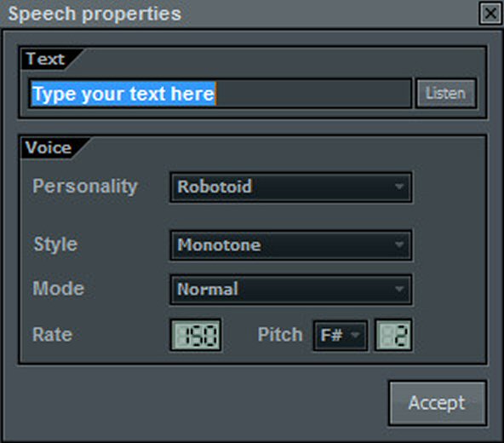Click the Rate label
The height and width of the screenshot is (443, 504).
53,335
